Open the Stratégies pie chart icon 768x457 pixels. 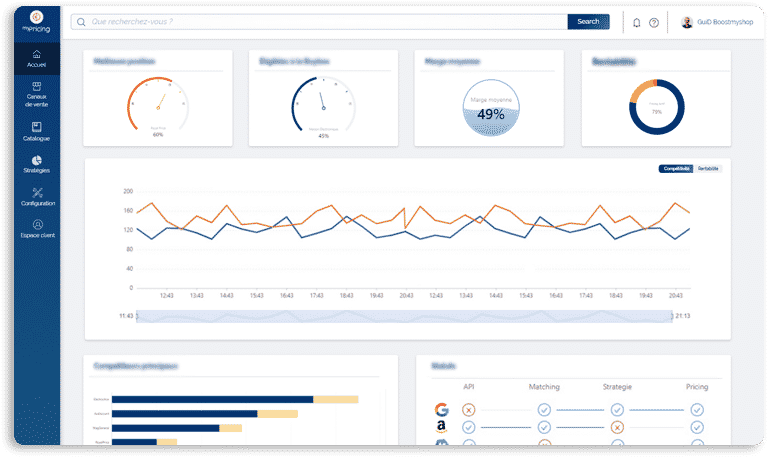37,160
